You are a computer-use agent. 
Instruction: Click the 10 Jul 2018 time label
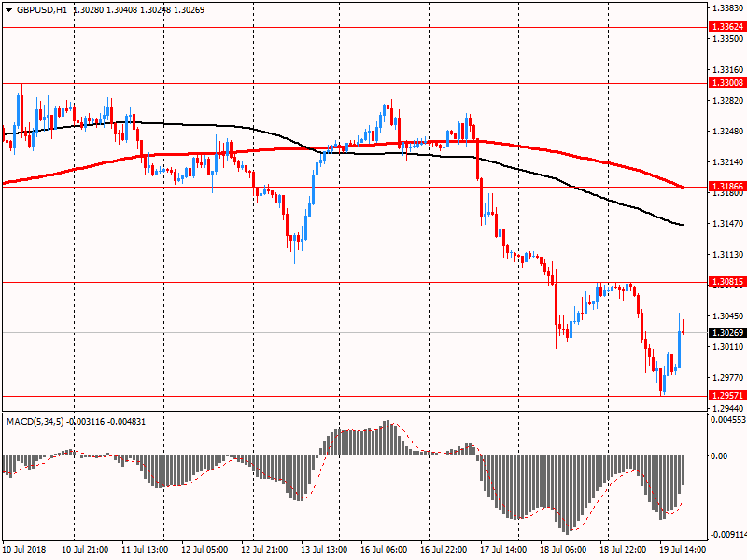click(x=24, y=549)
